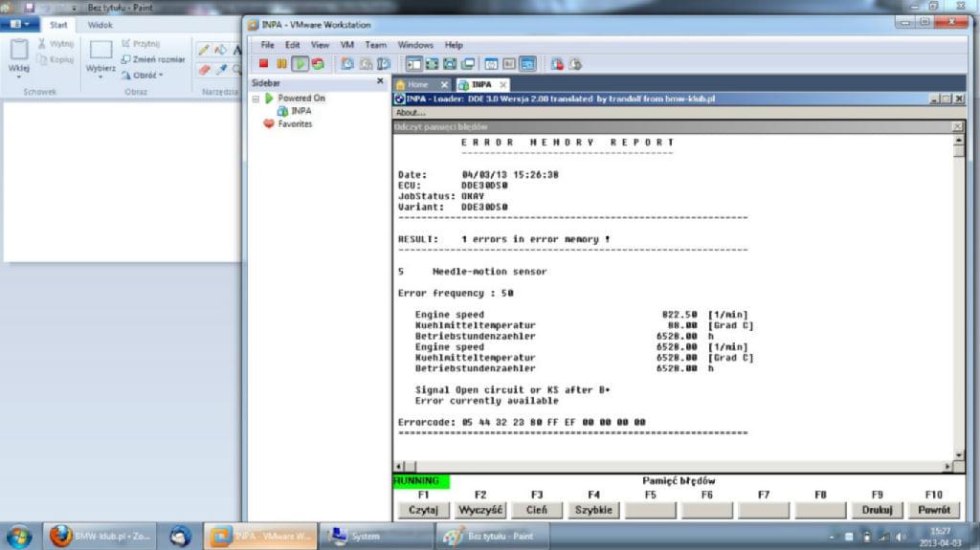
Task: Click the revert to snapshot icon
Action: click(366, 64)
